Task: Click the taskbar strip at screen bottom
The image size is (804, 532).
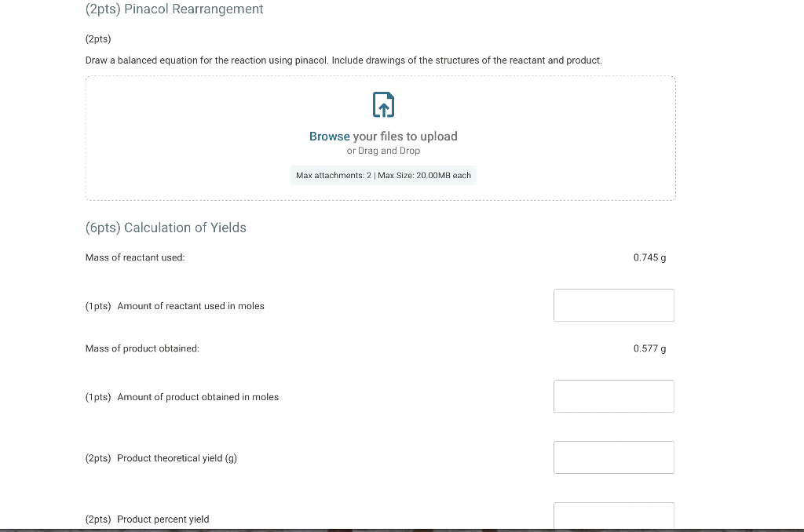Action: 402,530
